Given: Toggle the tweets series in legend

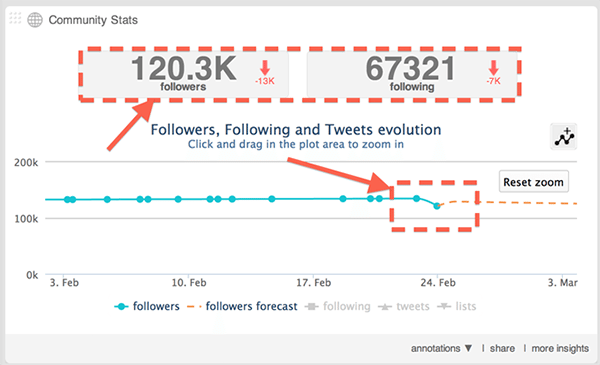Looking at the screenshot, I should click(404, 306).
